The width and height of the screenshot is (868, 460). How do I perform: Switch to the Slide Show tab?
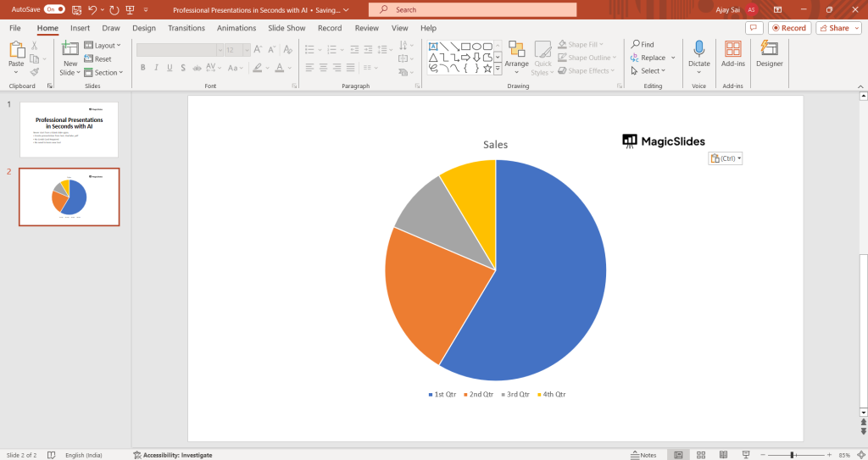coord(287,28)
